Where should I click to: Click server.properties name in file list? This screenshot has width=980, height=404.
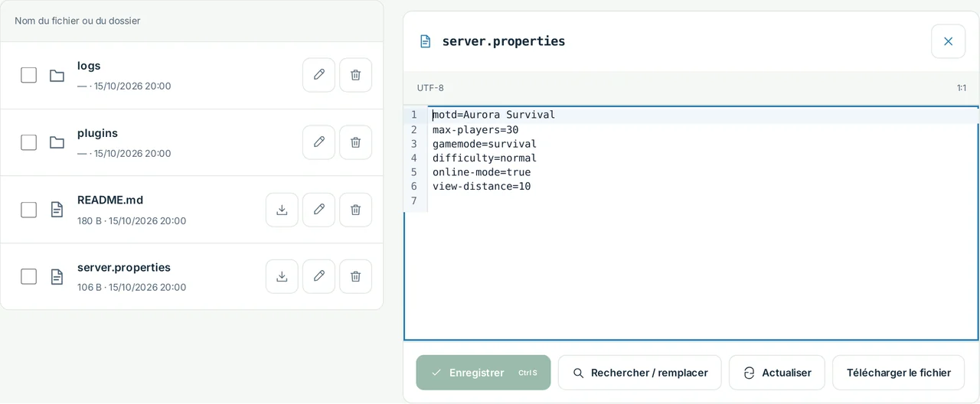coord(124,267)
